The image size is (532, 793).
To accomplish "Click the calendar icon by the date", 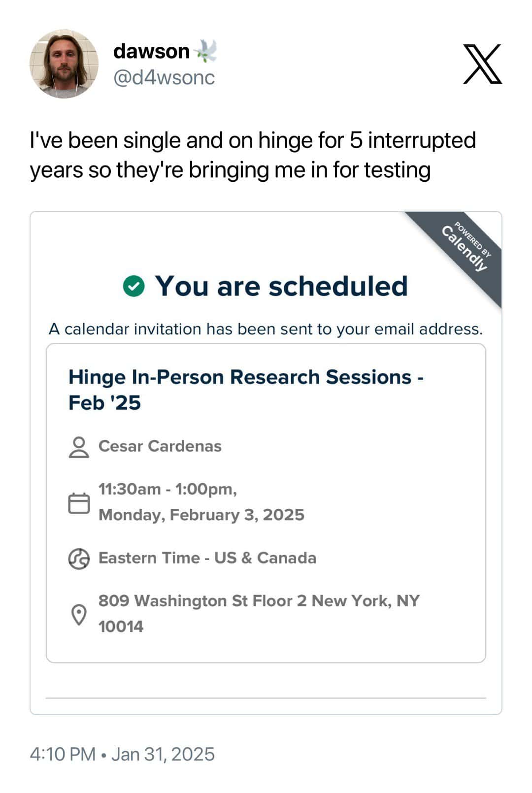I will (x=79, y=502).
